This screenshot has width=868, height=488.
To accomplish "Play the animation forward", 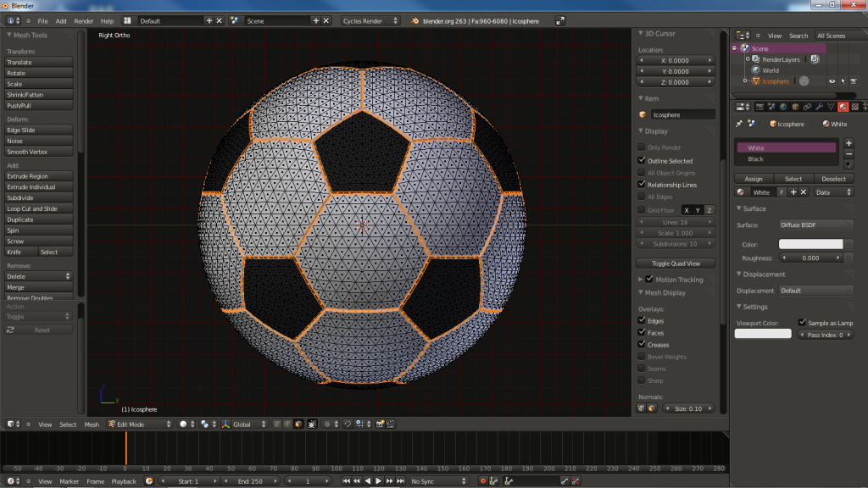I will 379,481.
